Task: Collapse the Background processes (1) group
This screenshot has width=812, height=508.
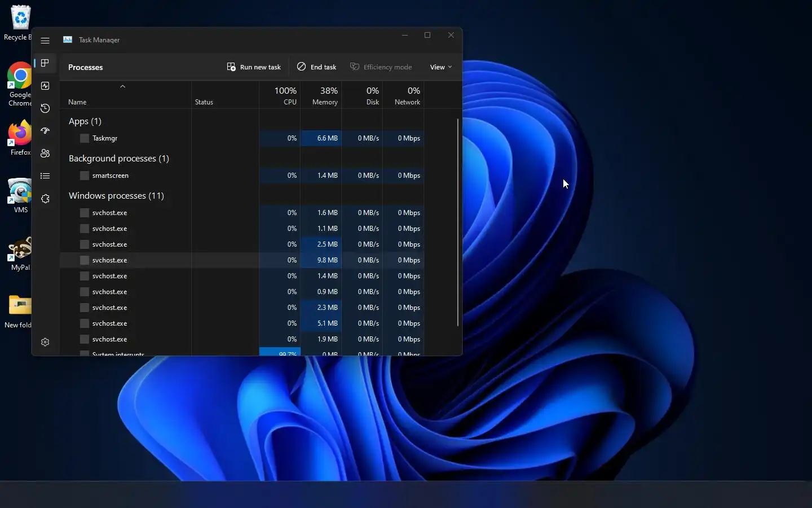Action: coord(119,159)
